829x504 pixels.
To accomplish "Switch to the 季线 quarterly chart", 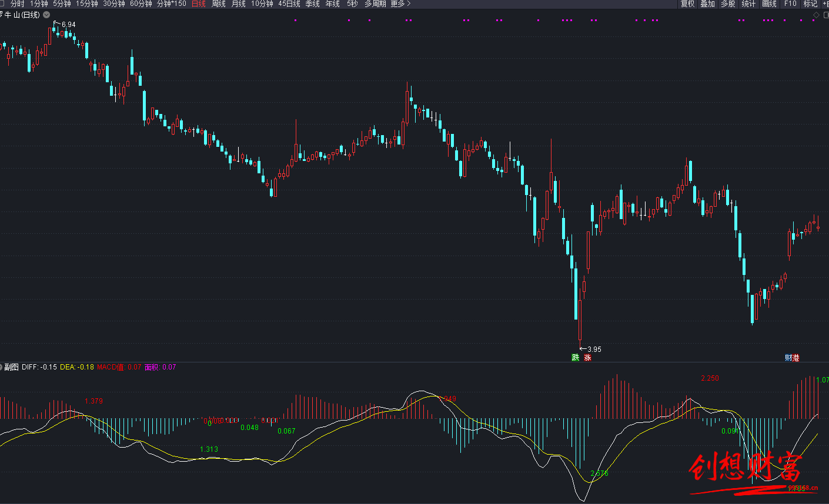I will pos(313,4).
